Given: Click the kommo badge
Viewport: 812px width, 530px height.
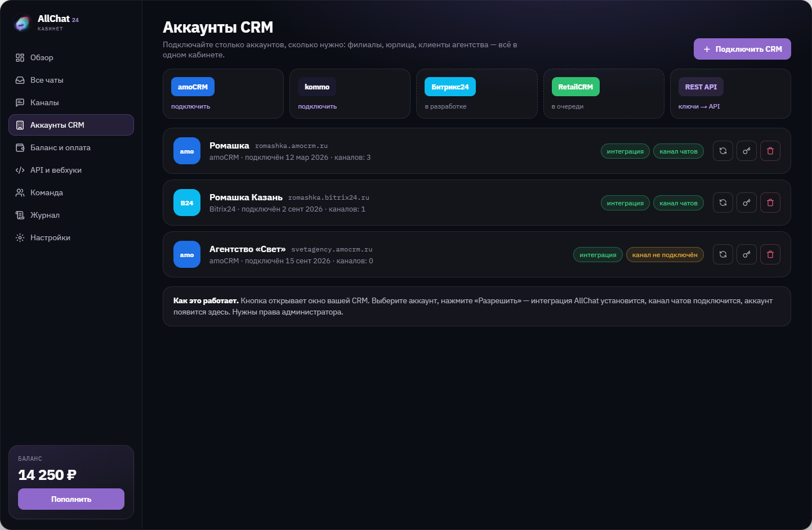Looking at the screenshot, I should point(317,87).
